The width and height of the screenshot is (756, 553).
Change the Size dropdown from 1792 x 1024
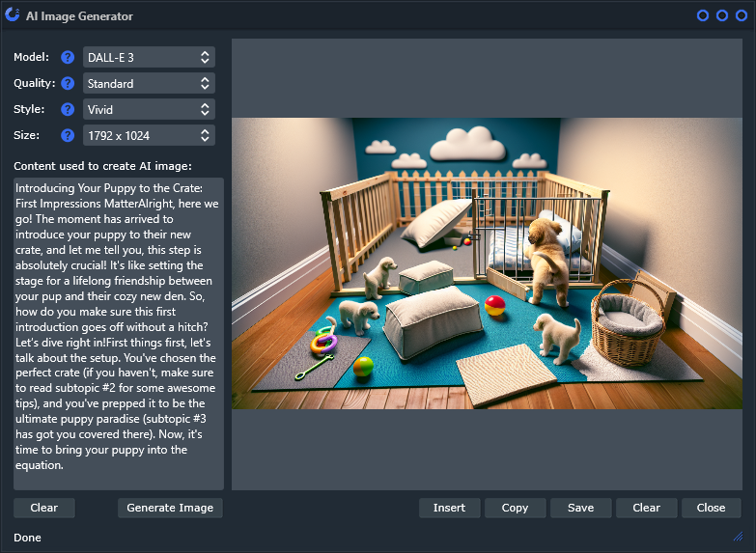149,136
